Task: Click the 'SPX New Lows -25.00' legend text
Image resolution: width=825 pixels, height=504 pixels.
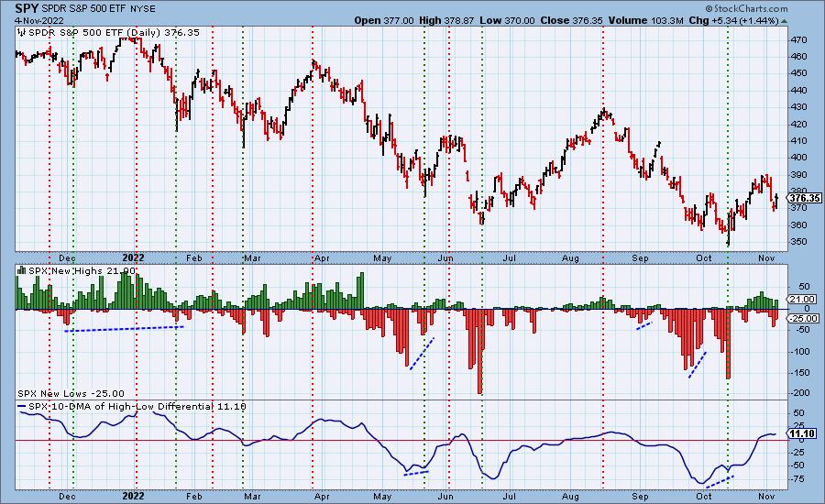Action: tap(71, 393)
